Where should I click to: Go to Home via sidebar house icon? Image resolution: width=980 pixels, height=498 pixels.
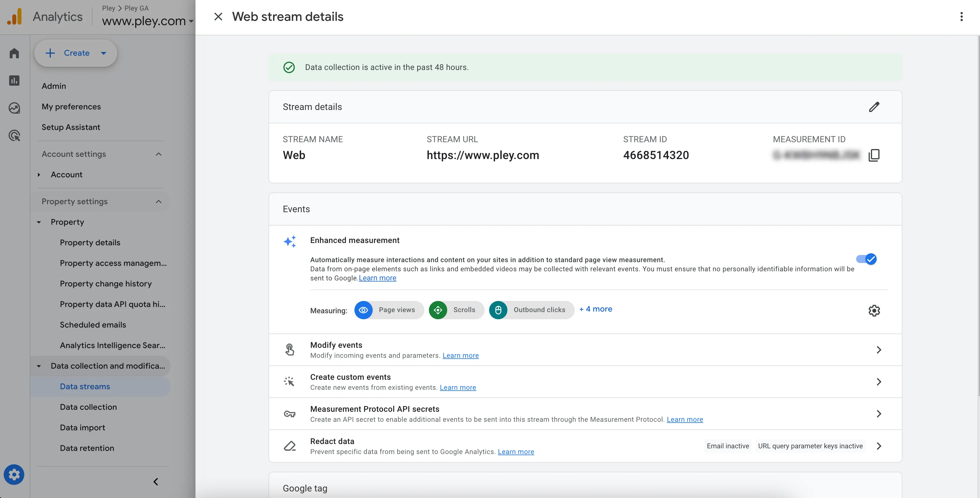coord(15,53)
